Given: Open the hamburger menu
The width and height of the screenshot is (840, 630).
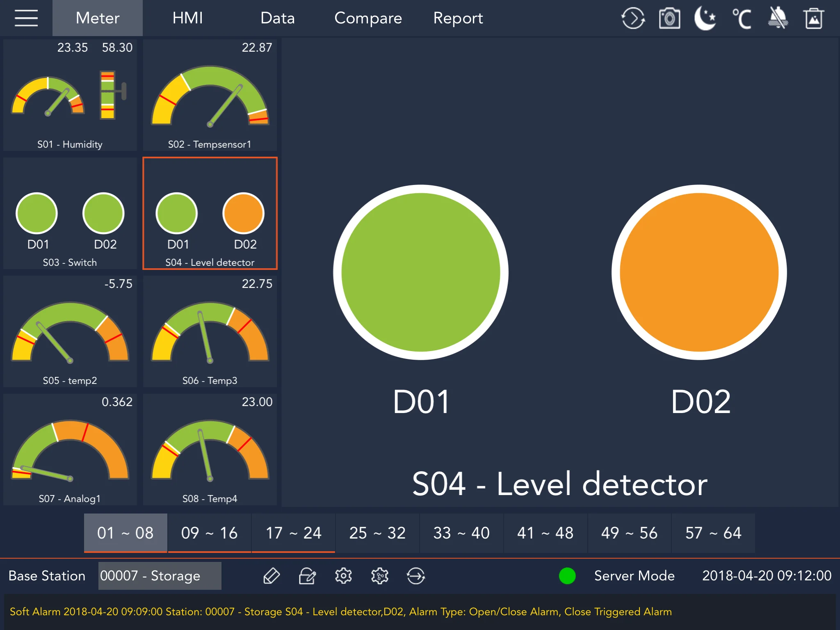Looking at the screenshot, I should (x=26, y=18).
